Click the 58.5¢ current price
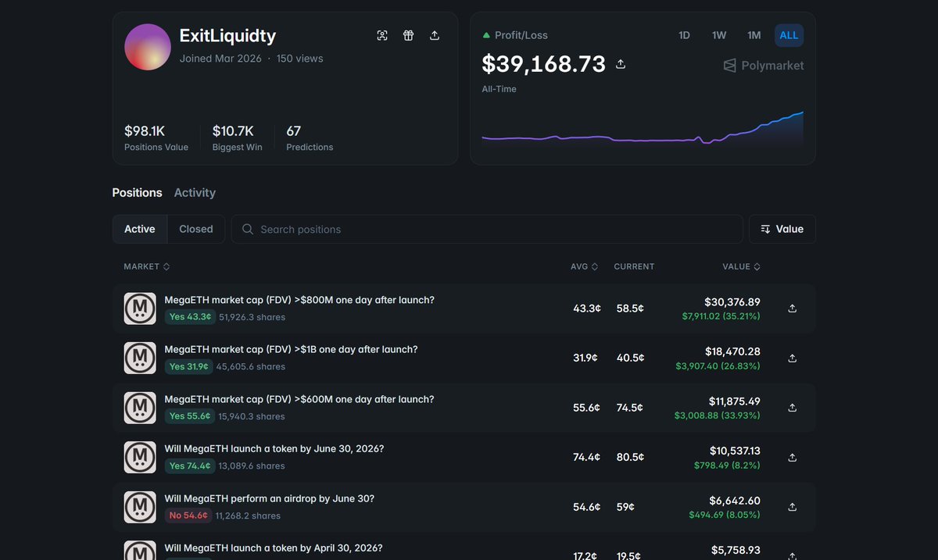The height and width of the screenshot is (560, 938). pos(630,309)
